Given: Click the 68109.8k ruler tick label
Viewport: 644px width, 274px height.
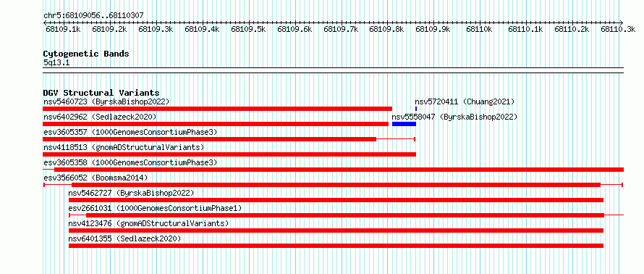Looking at the screenshot, I should click(x=386, y=29).
